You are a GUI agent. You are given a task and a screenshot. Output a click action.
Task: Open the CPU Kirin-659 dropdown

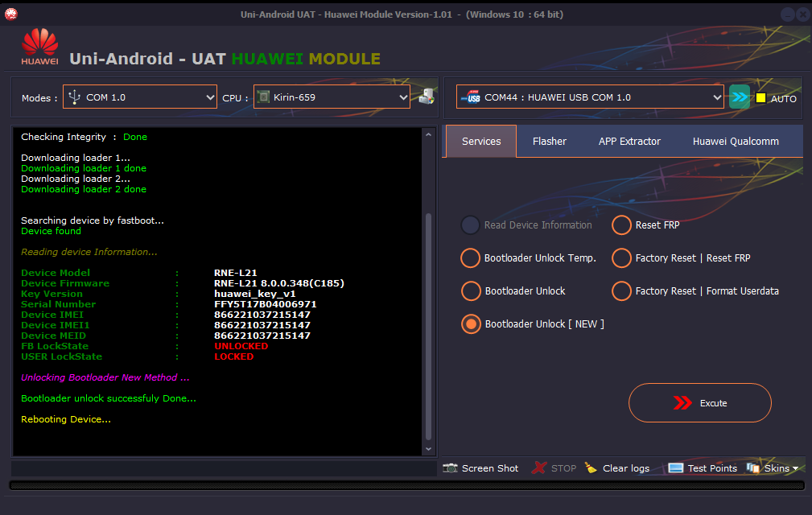click(x=332, y=97)
